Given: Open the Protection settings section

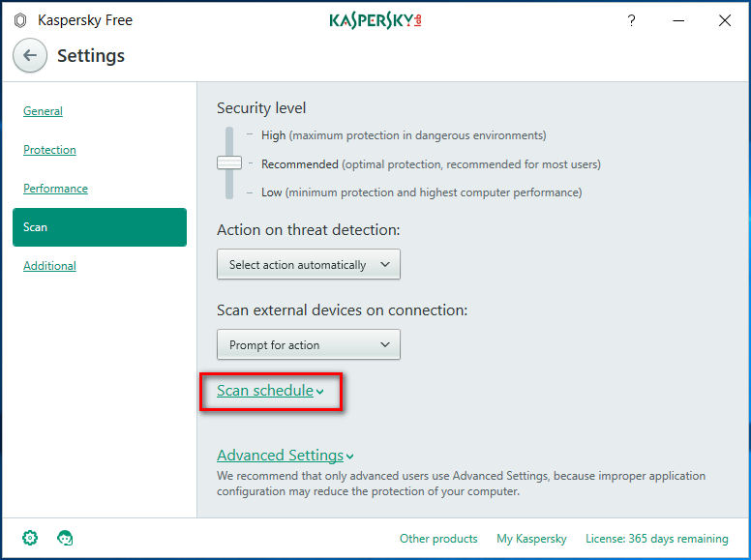Looking at the screenshot, I should (49, 150).
